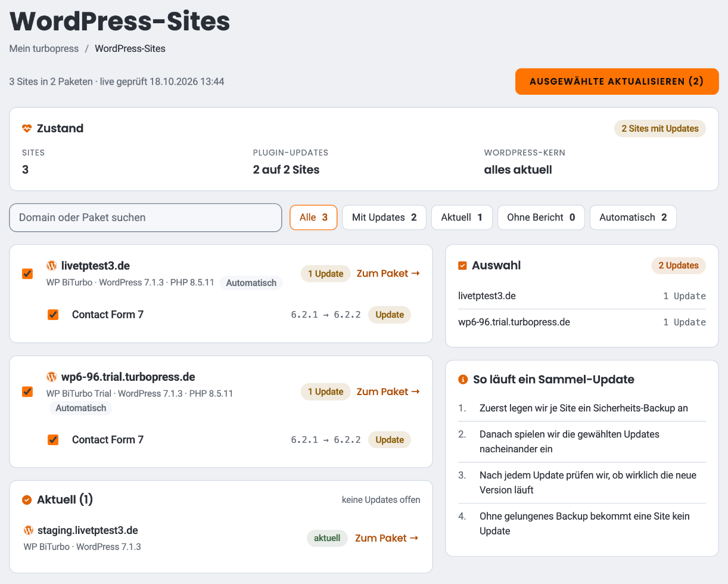Uncheck the wp6-96.trial.turbopress.de site checkbox

click(x=27, y=392)
